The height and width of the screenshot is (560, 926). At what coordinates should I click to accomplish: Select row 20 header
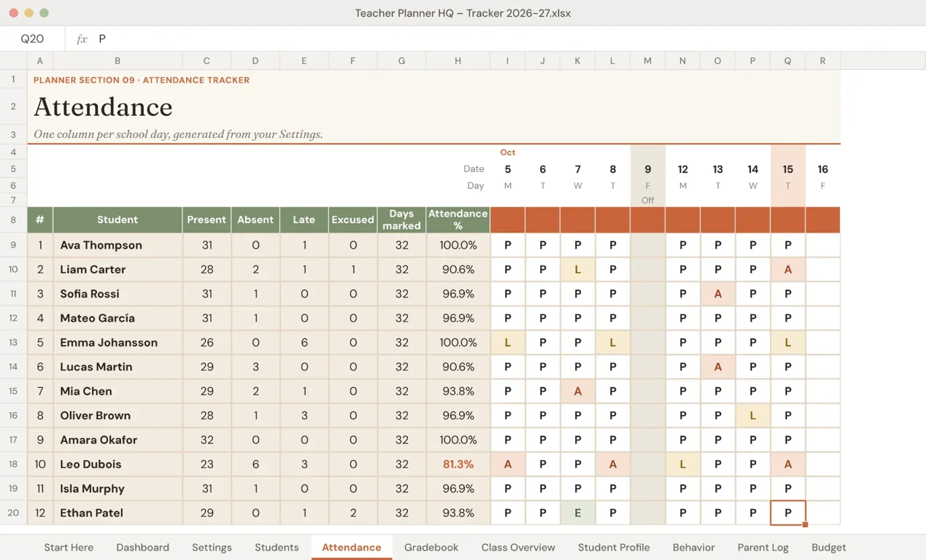[x=13, y=513]
